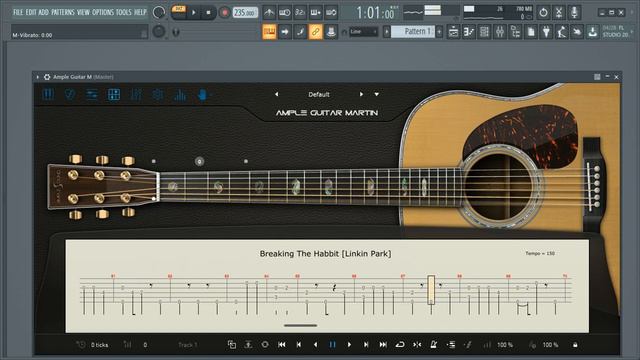Click the blue hand icon in Ample Guitar
This screenshot has height=360, width=640.
(202, 95)
